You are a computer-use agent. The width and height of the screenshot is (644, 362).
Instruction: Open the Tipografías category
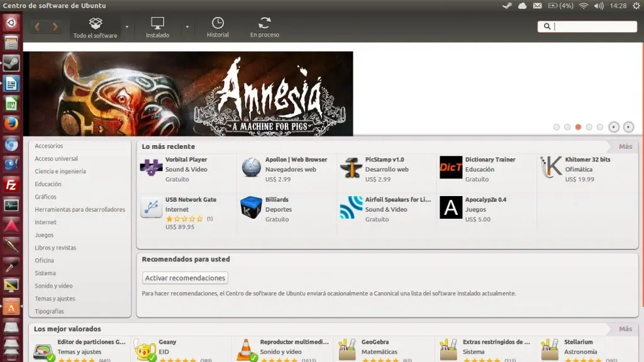[49, 311]
